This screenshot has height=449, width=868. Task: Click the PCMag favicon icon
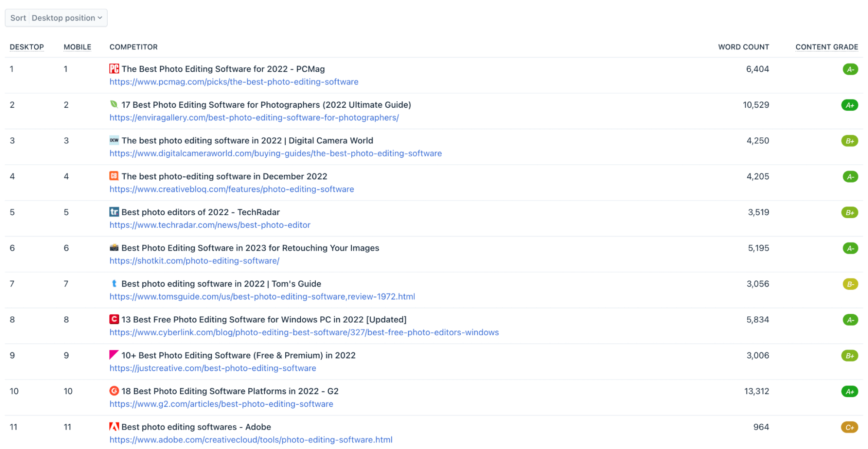(x=114, y=69)
